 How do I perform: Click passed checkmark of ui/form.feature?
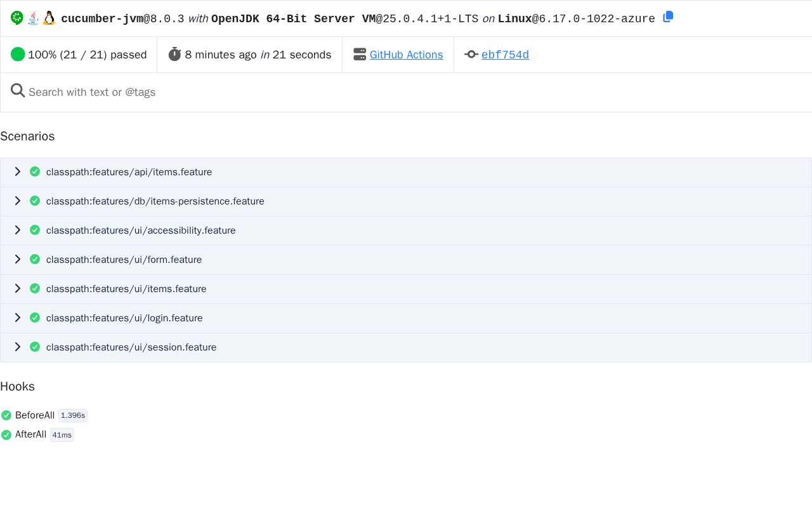[x=35, y=259]
